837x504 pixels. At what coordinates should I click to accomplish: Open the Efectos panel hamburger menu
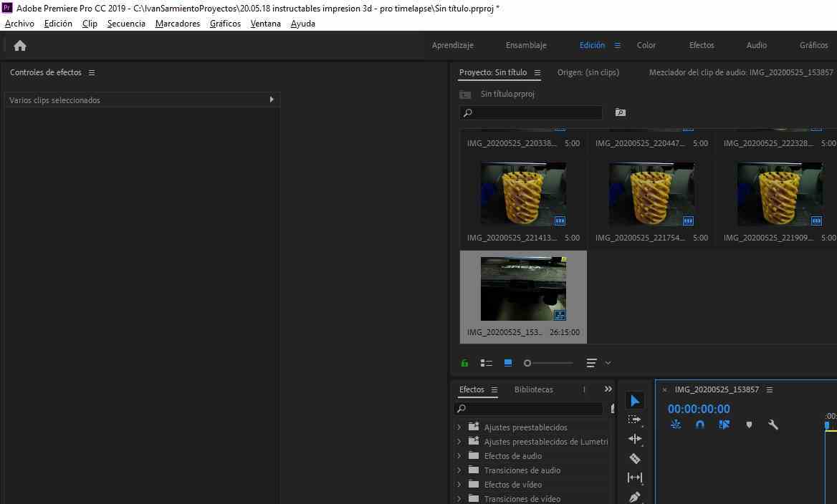(x=494, y=390)
